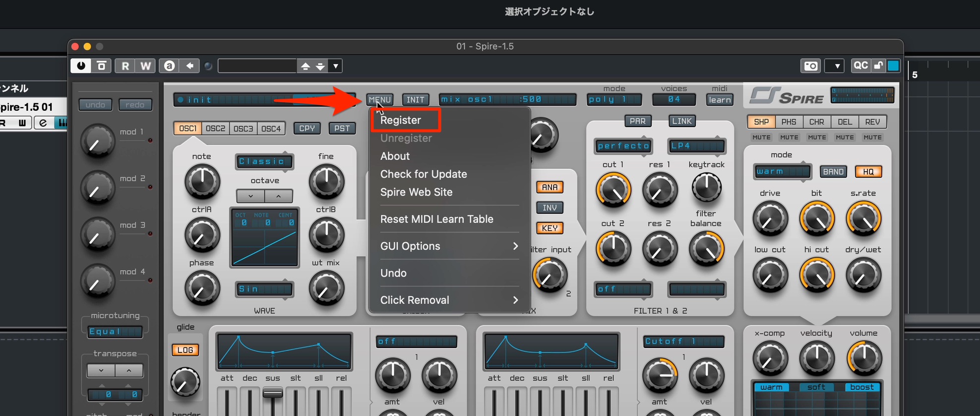This screenshot has width=980, height=416.
Task: Open the Equal microtuning selector
Action: click(x=115, y=332)
